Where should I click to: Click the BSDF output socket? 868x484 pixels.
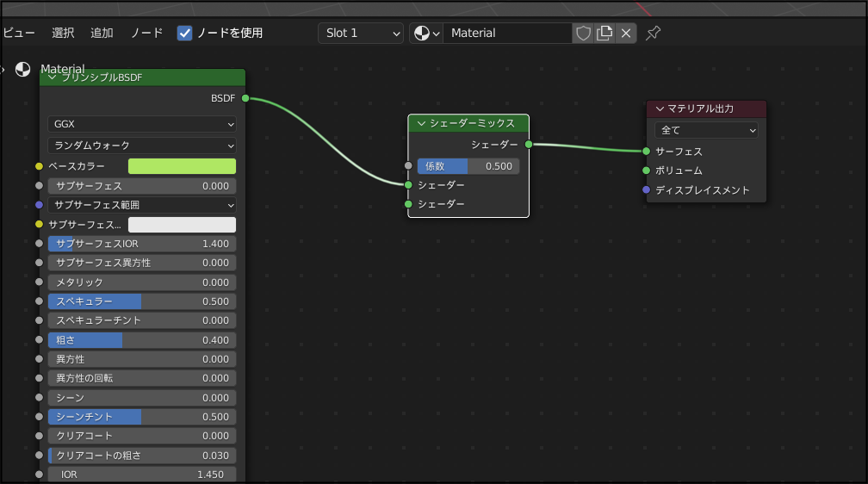point(245,98)
